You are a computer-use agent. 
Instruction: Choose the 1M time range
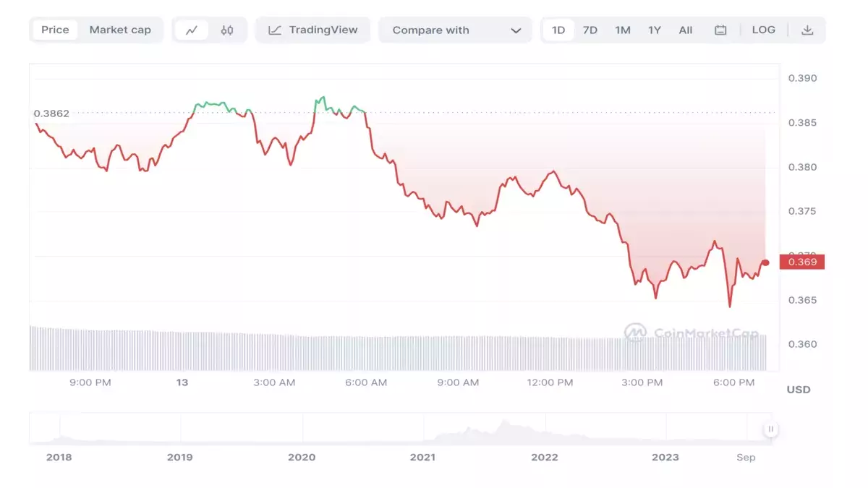pos(623,30)
